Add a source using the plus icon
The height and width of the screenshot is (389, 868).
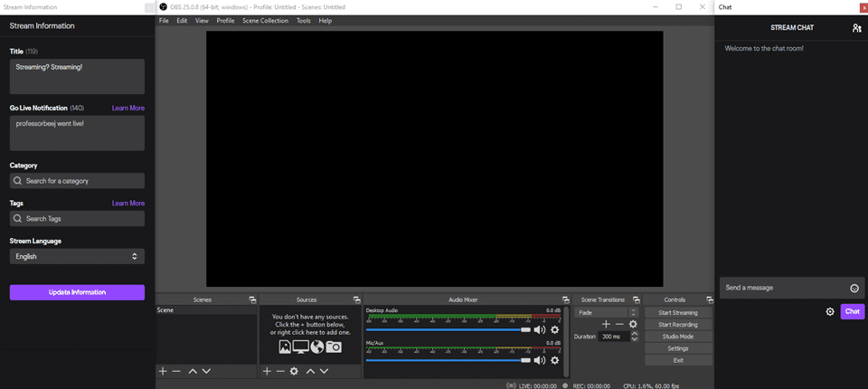(x=267, y=371)
